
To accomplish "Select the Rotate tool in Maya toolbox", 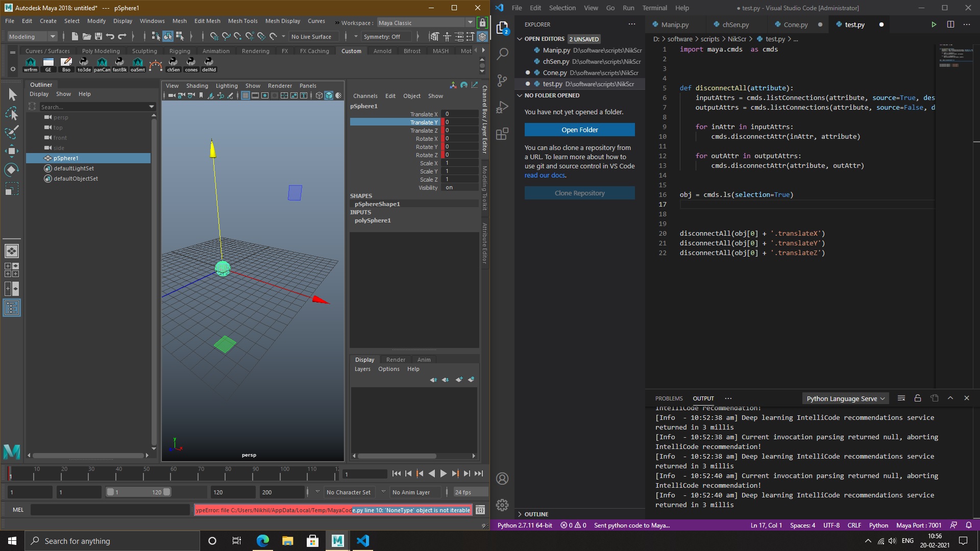I will 11,170.
